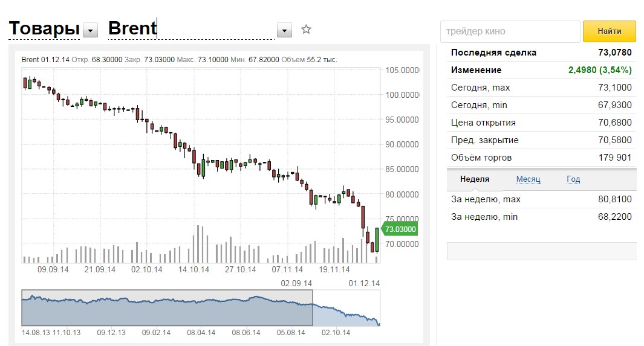
Task: Click the chart header Brent 01.12.14 text
Action: pos(45,60)
